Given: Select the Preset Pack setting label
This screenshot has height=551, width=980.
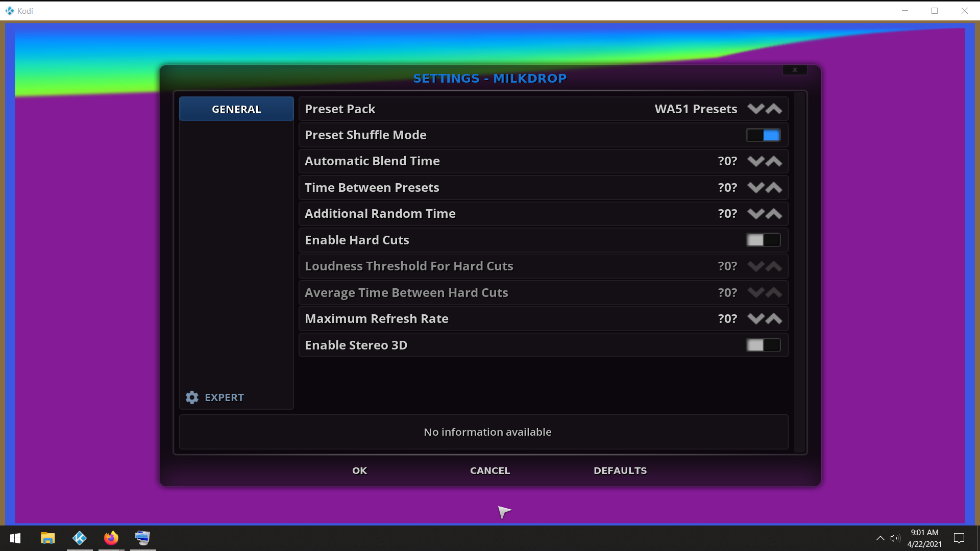Looking at the screenshot, I should [340, 109].
